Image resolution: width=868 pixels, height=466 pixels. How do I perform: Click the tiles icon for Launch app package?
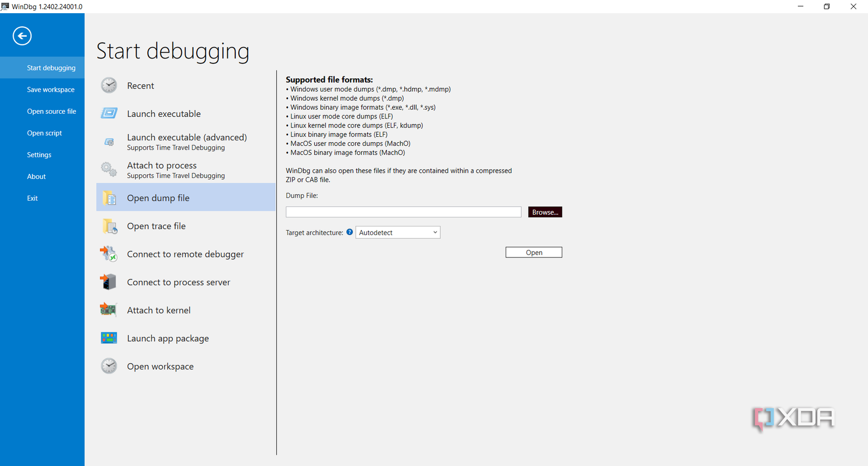(x=109, y=338)
